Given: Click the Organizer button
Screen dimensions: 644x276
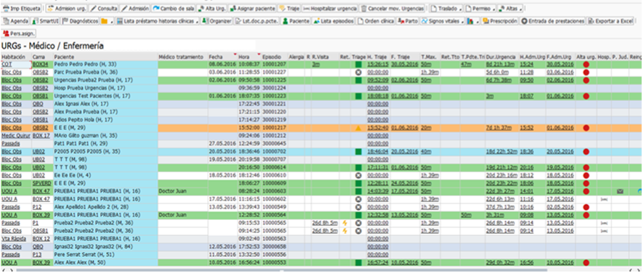Looking at the screenshot, I should 217,21.
